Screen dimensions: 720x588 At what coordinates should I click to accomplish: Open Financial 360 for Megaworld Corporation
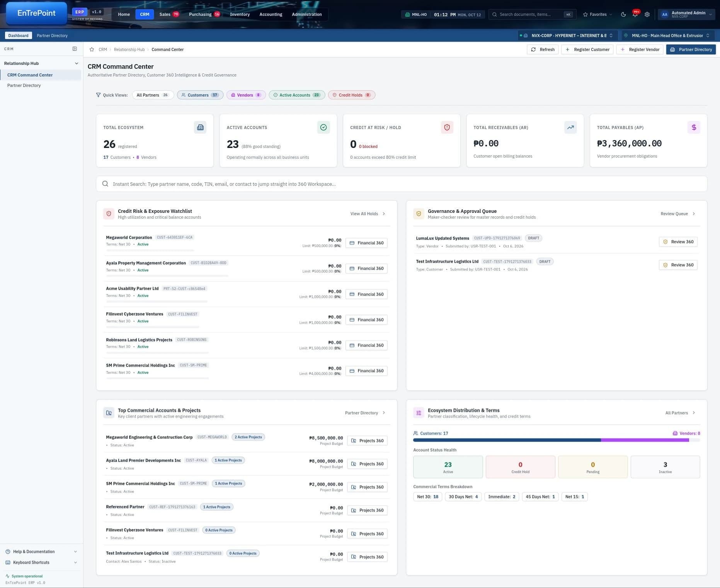(366, 243)
